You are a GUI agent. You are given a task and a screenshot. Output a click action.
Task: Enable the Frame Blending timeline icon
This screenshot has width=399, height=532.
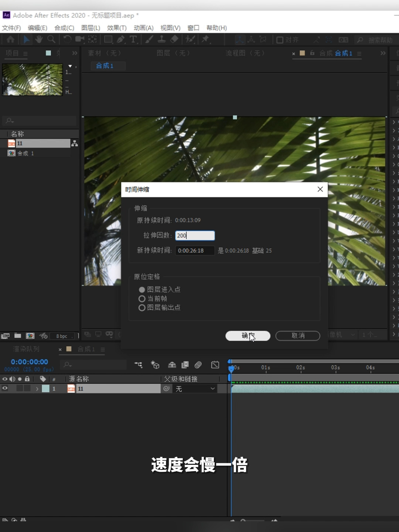click(185, 365)
